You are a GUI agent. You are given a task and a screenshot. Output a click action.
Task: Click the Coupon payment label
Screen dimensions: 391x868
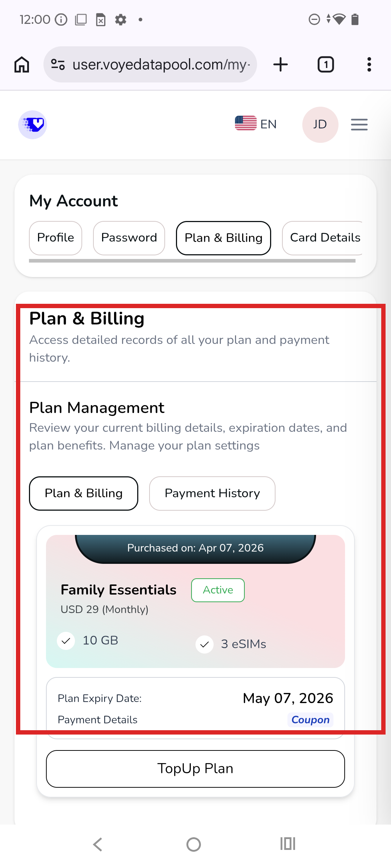(x=310, y=720)
